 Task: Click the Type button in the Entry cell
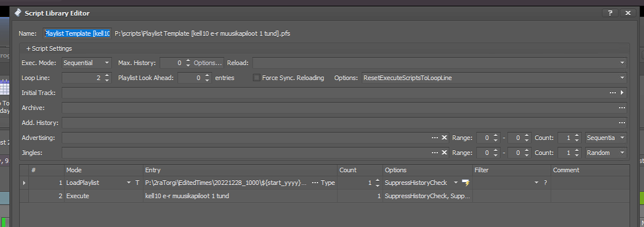coord(327,183)
